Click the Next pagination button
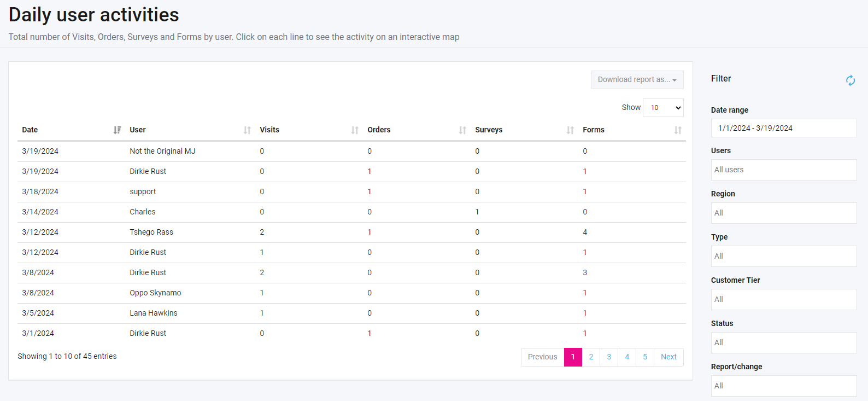The height and width of the screenshot is (401, 868). click(668, 357)
